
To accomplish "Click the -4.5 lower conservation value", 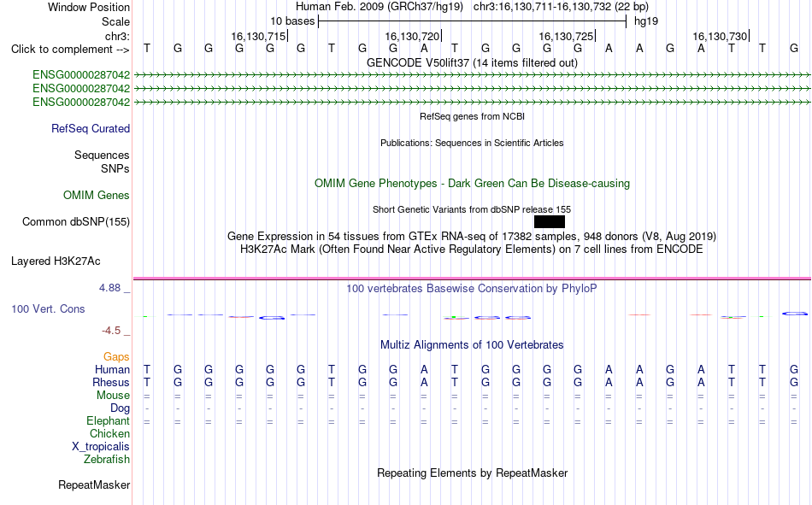I will (x=111, y=331).
